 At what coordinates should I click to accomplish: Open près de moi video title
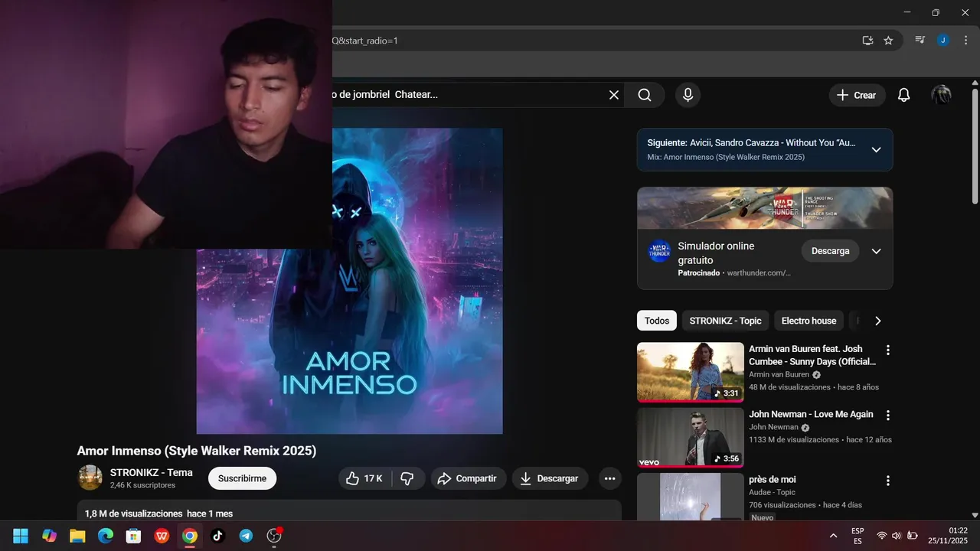(773, 480)
